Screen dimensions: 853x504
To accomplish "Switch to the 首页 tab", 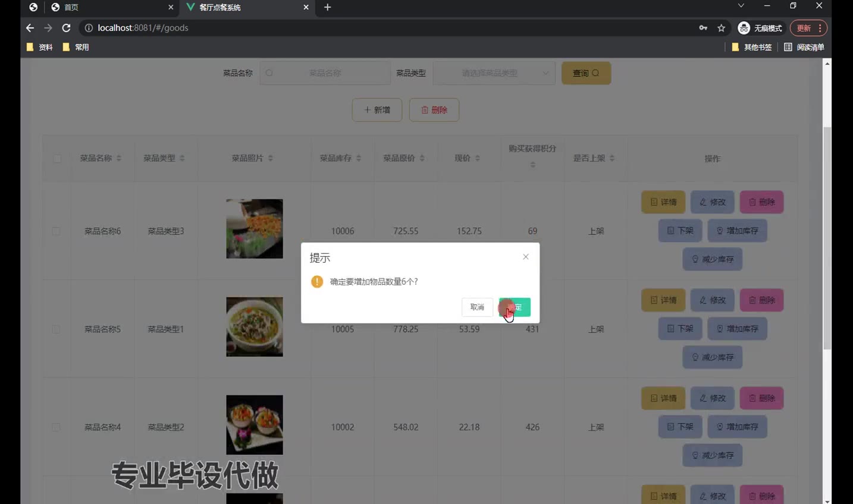I will [x=111, y=7].
